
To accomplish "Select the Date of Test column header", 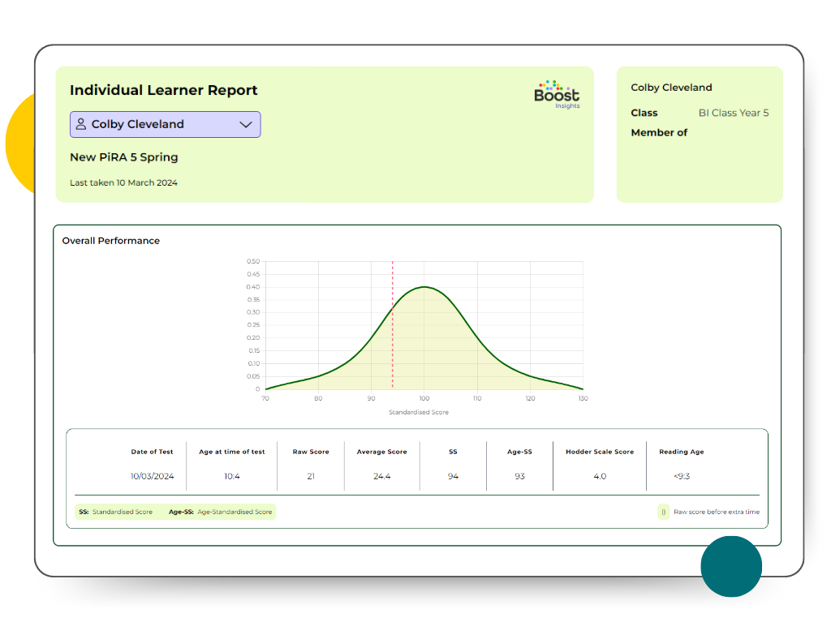I will [x=152, y=451].
